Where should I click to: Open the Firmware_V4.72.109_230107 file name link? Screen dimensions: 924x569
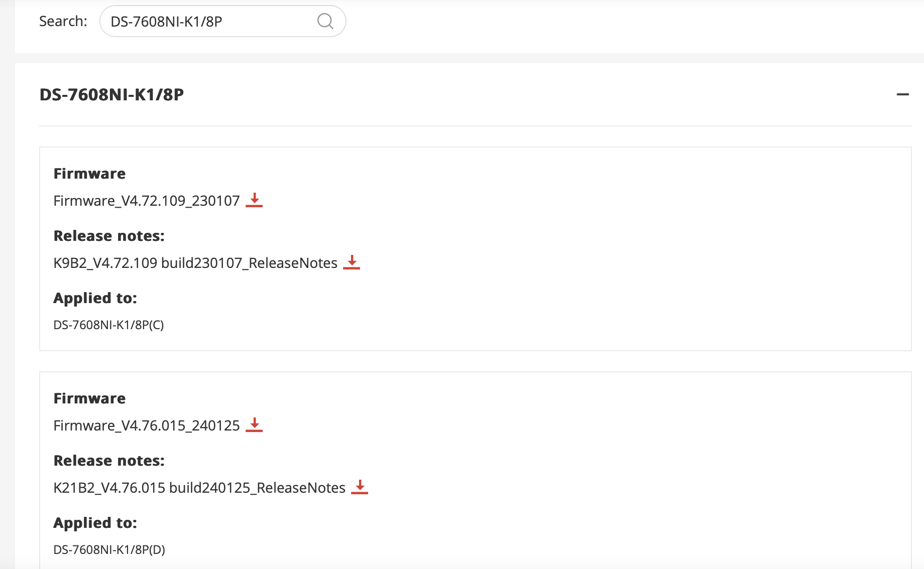pos(147,201)
